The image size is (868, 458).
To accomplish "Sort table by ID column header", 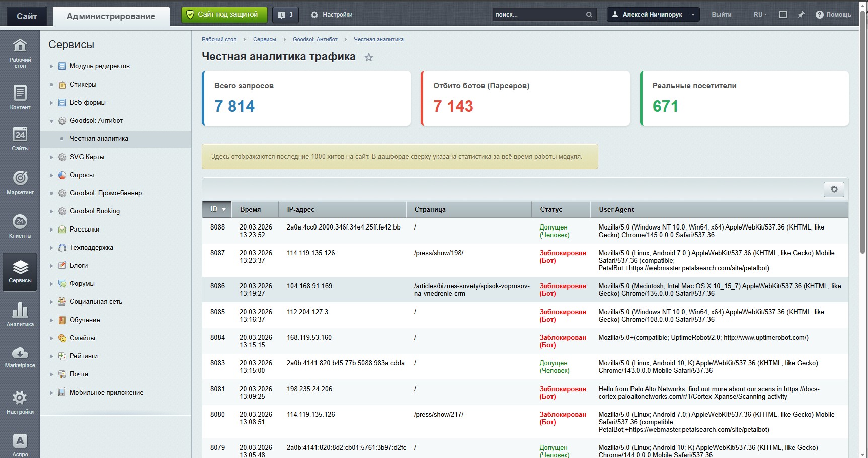I will (217, 209).
